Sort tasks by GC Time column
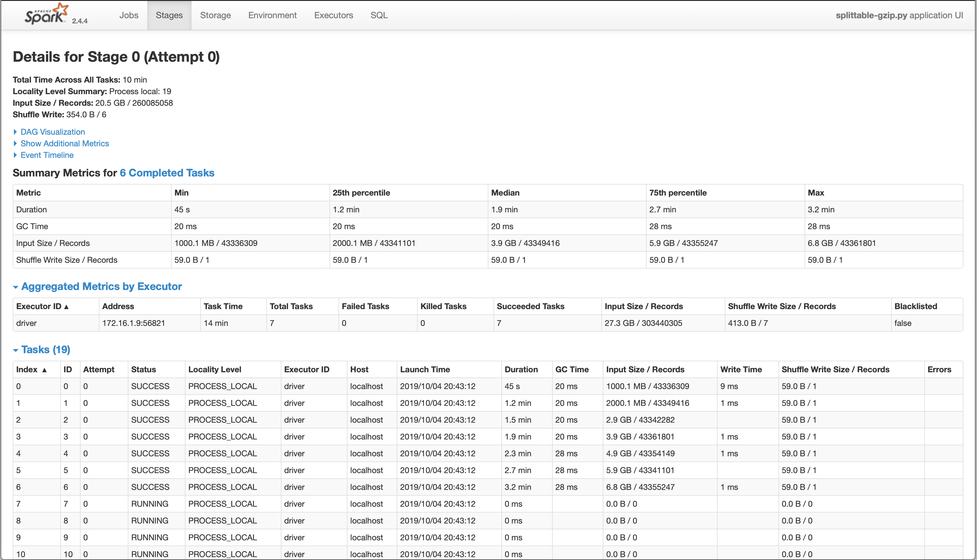The height and width of the screenshot is (560, 977). point(572,369)
